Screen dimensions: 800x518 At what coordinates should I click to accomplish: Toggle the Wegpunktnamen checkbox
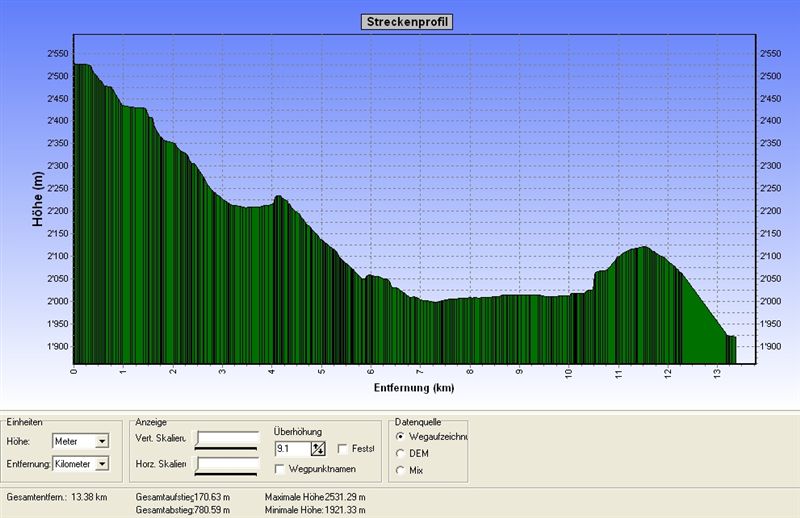click(x=280, y=468)
